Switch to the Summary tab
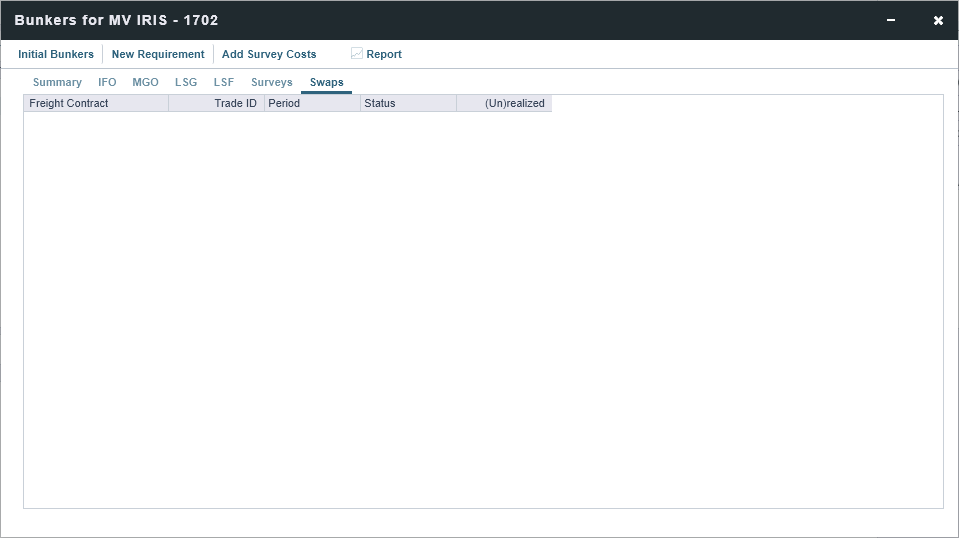The height and width of the screenshot is (538, 959). [x=57, y=82]
